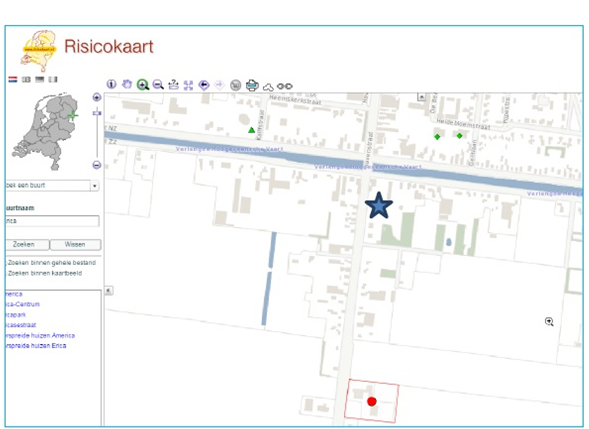
Task: Select the measure distance tool
Action: [x=173, y=85]
